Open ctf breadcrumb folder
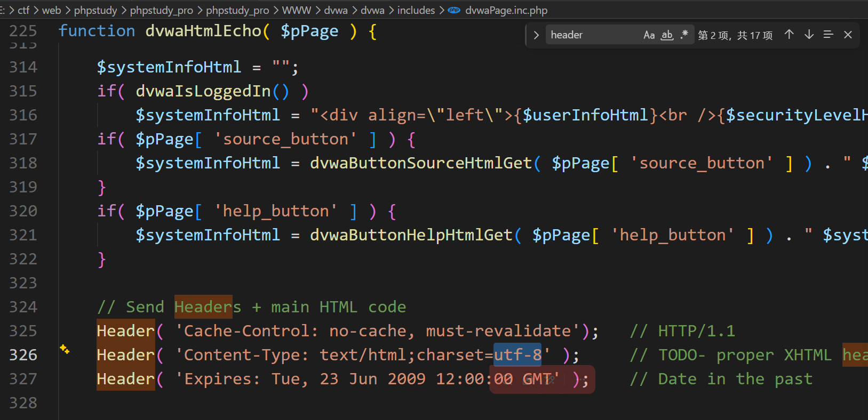Image resolution: width=868 pixels, height=420 pixels. tap(23, 10)
